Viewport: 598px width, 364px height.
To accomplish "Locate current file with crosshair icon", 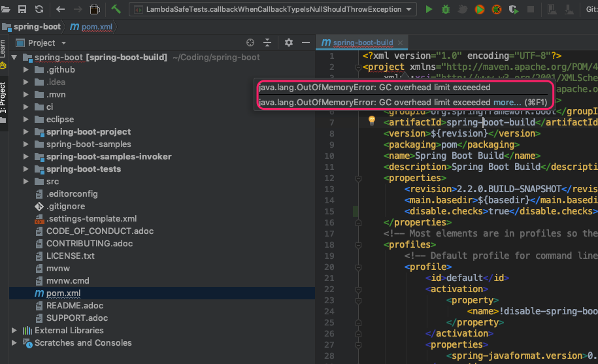I will [x=250, y=42].
